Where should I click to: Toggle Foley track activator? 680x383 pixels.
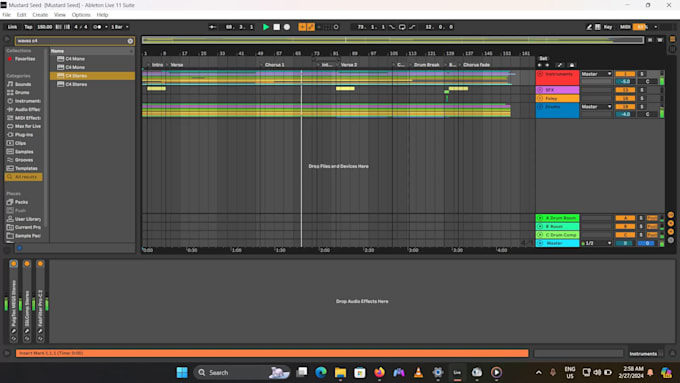pos(625,98)
